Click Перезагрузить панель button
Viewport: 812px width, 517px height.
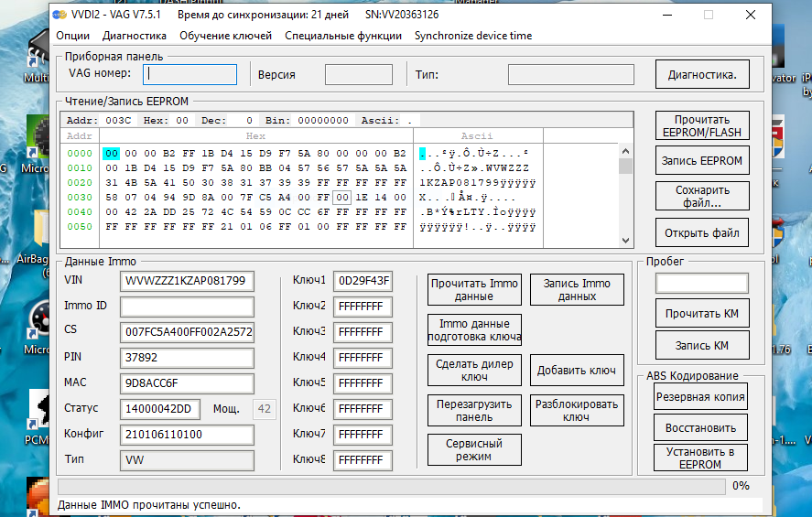474,410
